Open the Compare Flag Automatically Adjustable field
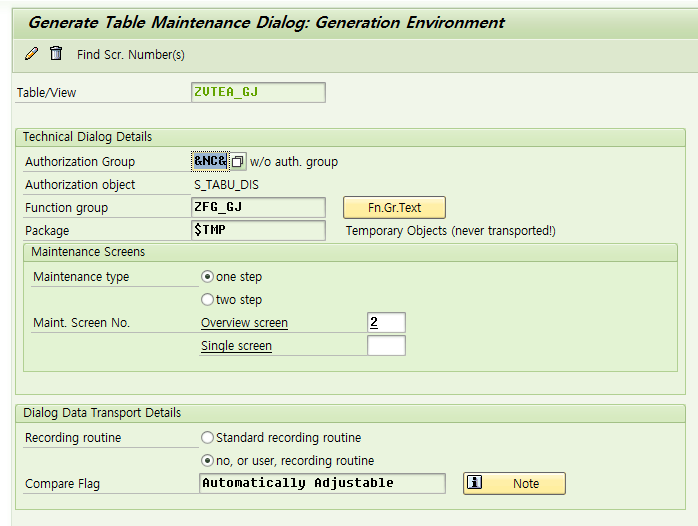The image size is (698, 526). pyautogui.click(x=322, y=483)
